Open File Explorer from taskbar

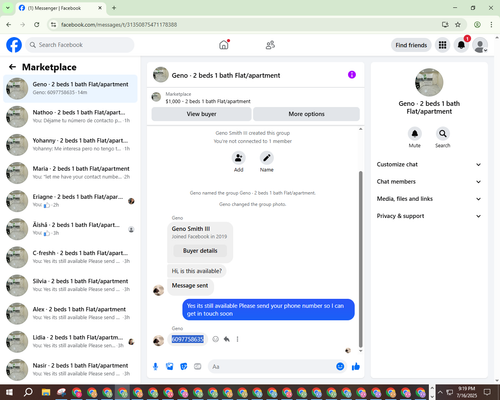pyautogui.click(x=46, y=392)
